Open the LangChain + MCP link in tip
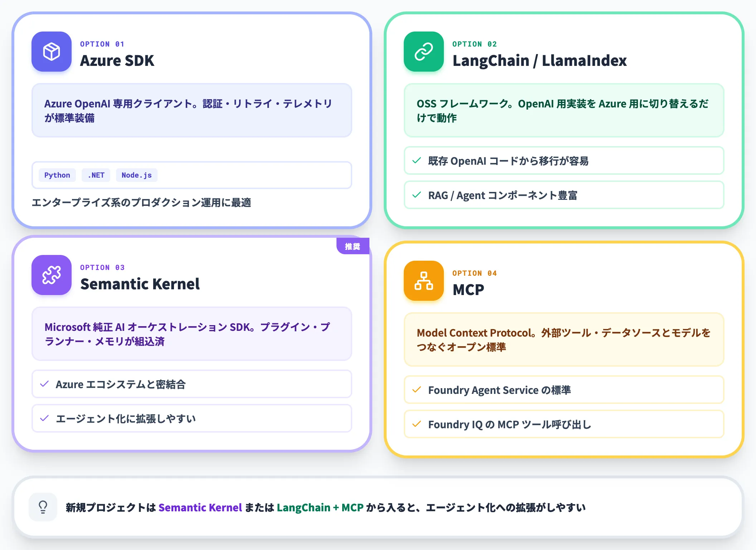Screen dimensions: 756x550 tap(320, 507)
